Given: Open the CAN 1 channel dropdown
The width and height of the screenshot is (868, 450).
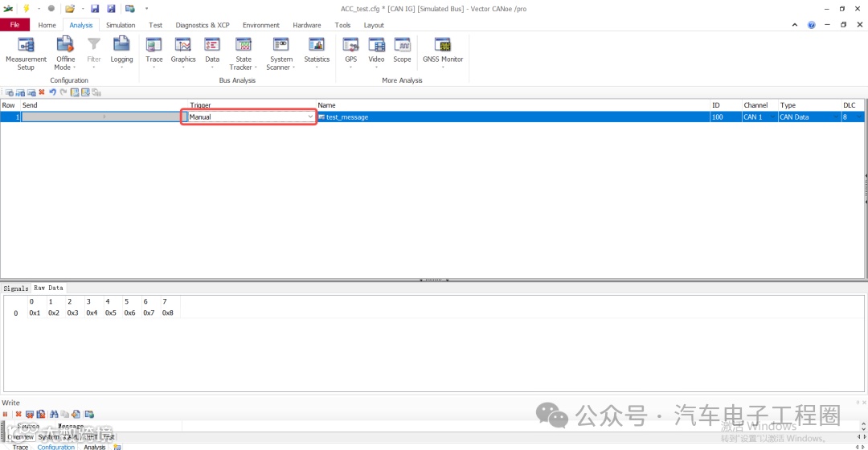Looking at the screenshot, I should 772,117.
